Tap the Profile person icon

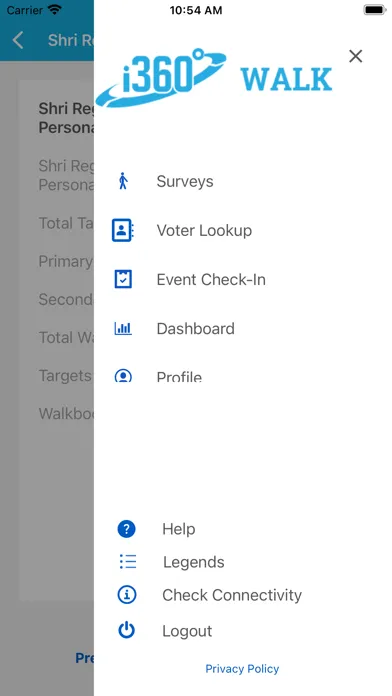pyautogui.click(x=123, y=376)
